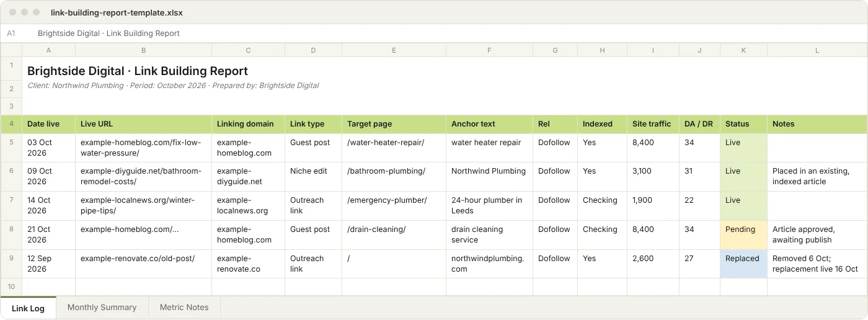Click the example-localnews.org/winter-pipe-tips/ URL cell
This screenshot has height=320, width=868.
143,206
